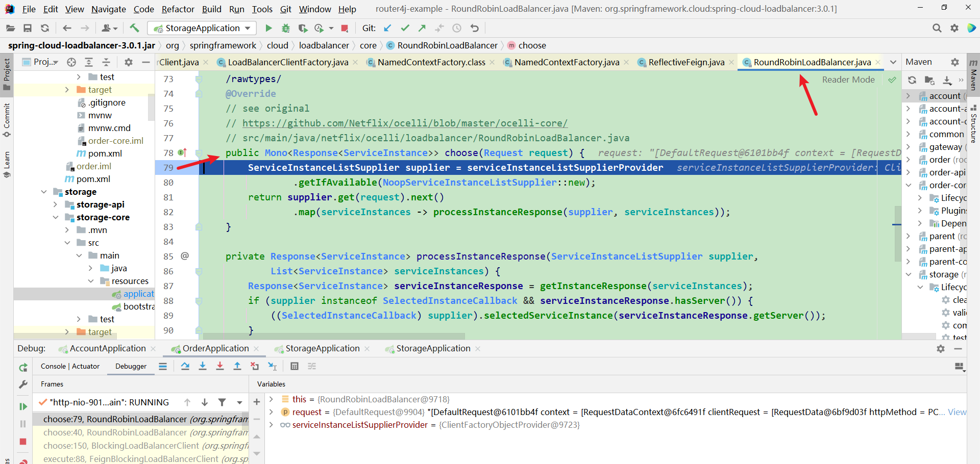Click the Step Over icon in debug toolbar
The width and height of the screenshot is (980, 464).
(185, 366)
